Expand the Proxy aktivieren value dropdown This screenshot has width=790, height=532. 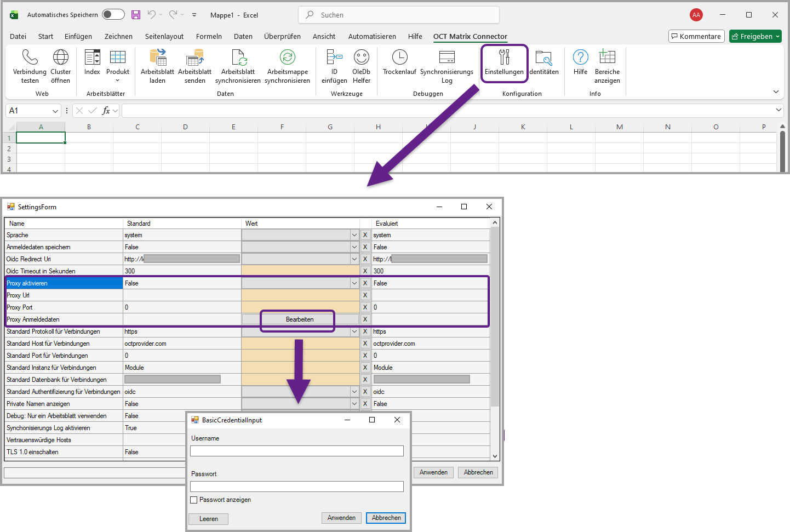point(354,283)
